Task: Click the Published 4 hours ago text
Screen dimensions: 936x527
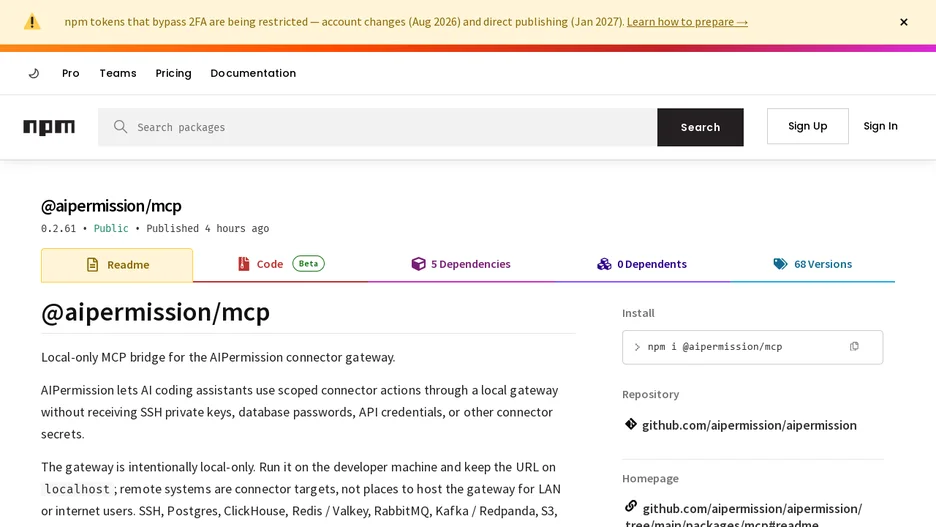Action: pyautogui.click(x=208, y=229)
